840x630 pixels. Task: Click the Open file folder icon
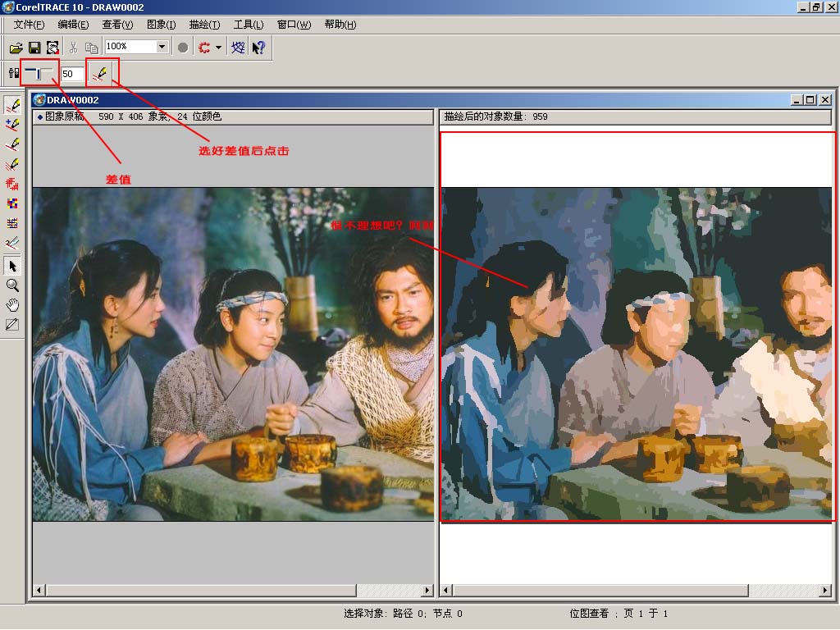click(16, 48)
